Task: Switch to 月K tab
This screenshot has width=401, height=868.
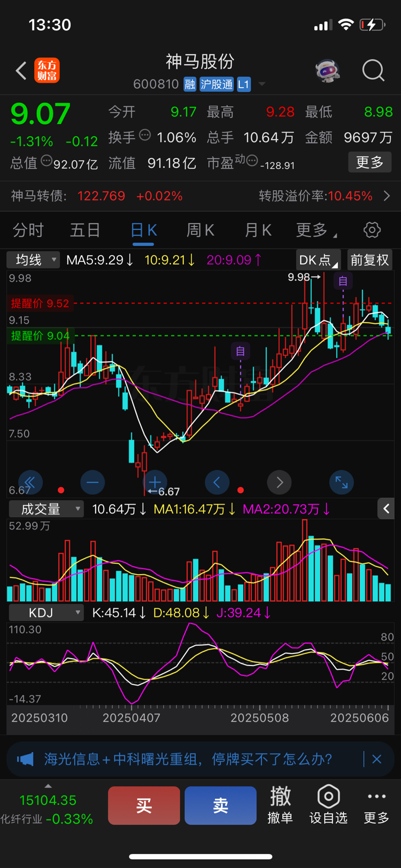Action: pos(258,230)
